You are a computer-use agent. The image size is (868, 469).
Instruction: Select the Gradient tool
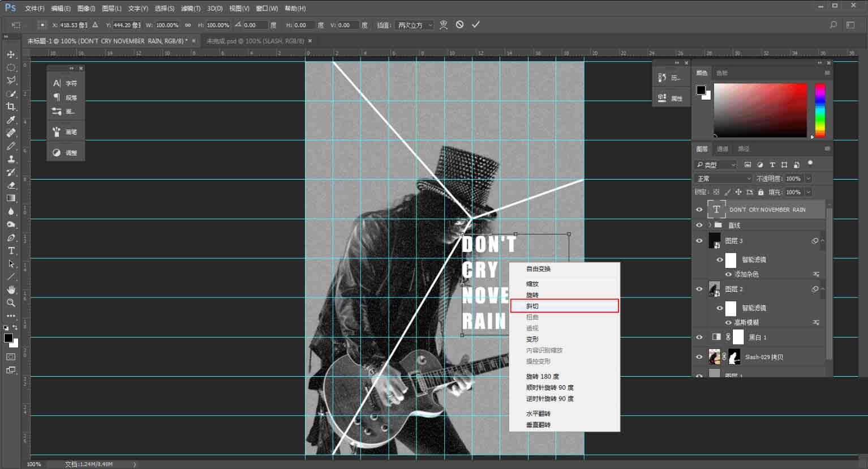click(11, 198)
